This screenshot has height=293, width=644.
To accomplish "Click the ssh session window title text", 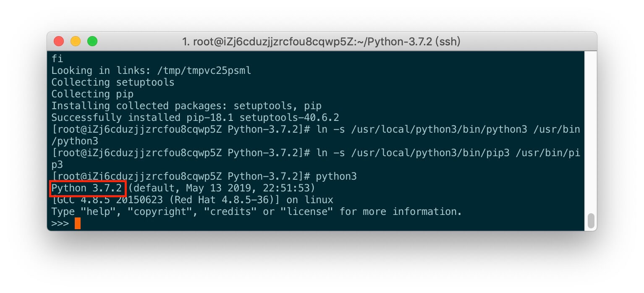I will (321, 42).
